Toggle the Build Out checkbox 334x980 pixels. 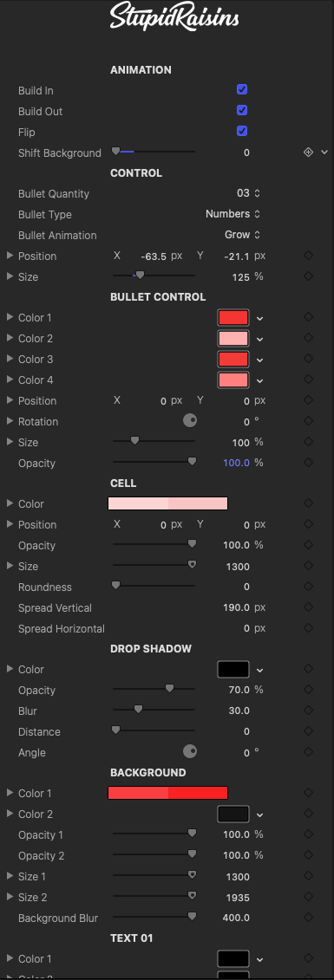coord(242,110)
